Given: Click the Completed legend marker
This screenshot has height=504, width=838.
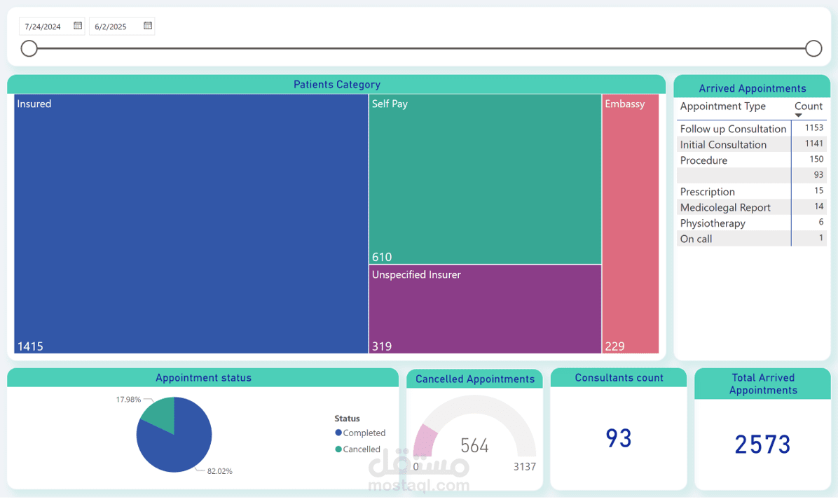Looking at the screenshot, I should (338, 433).
